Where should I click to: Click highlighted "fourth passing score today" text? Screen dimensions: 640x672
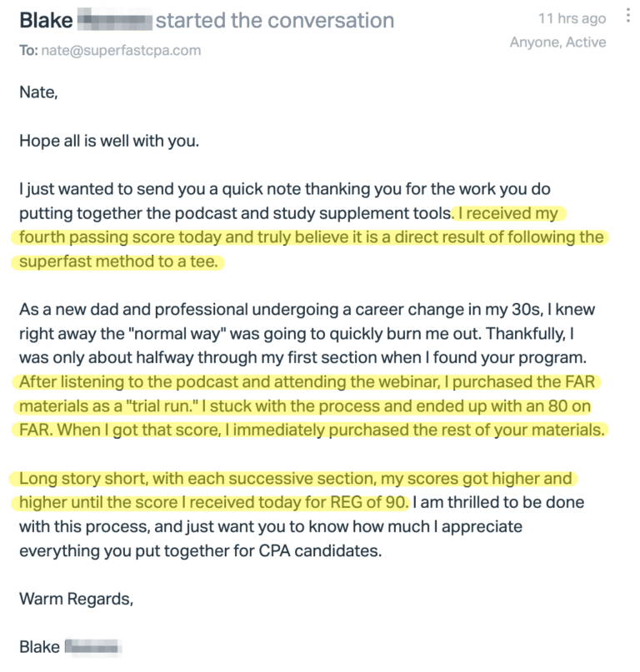coord(108,237)
